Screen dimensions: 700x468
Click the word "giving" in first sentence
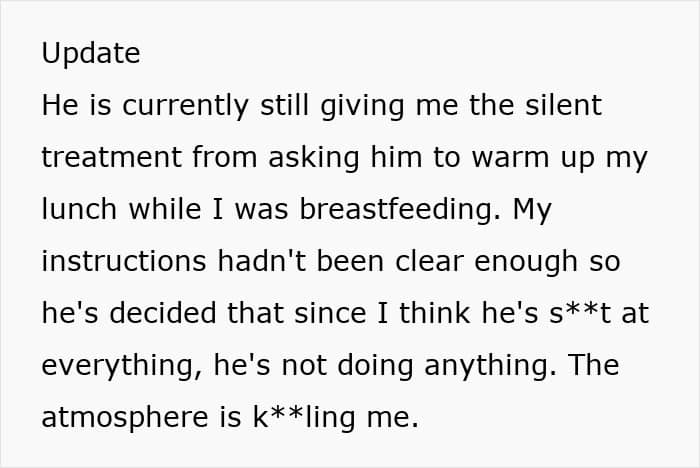click(x=362, y=107)
